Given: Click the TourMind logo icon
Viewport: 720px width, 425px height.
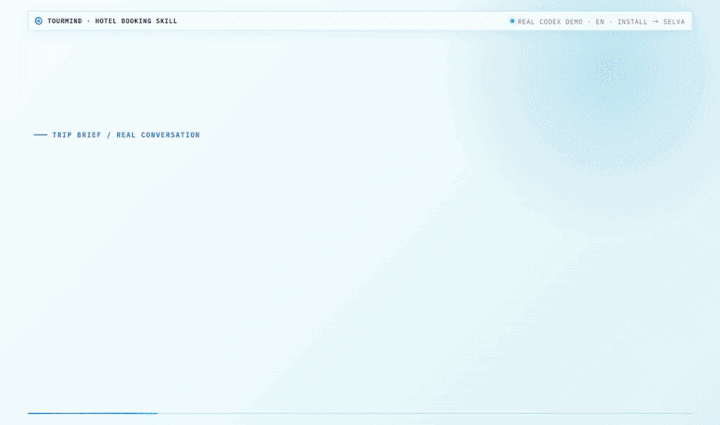Looking at the screenshot, I should coord(39,21).
